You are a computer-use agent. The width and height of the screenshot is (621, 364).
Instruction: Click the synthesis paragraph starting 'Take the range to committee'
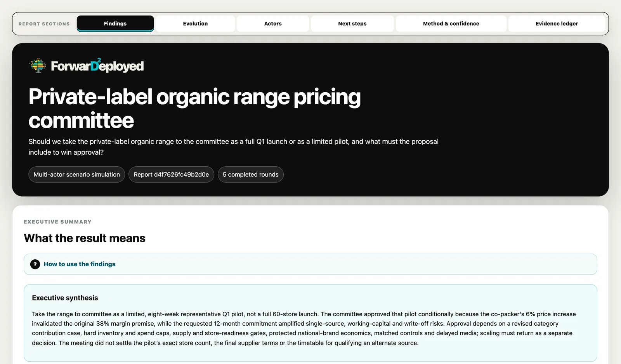point(304,328)
